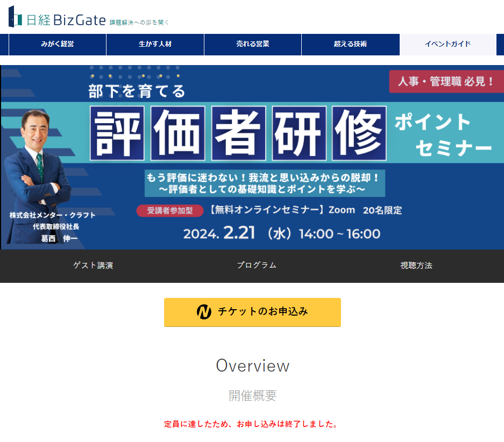Click the 開催概要 subtitle text
504x442 pixels.
[x=253, y=396]
